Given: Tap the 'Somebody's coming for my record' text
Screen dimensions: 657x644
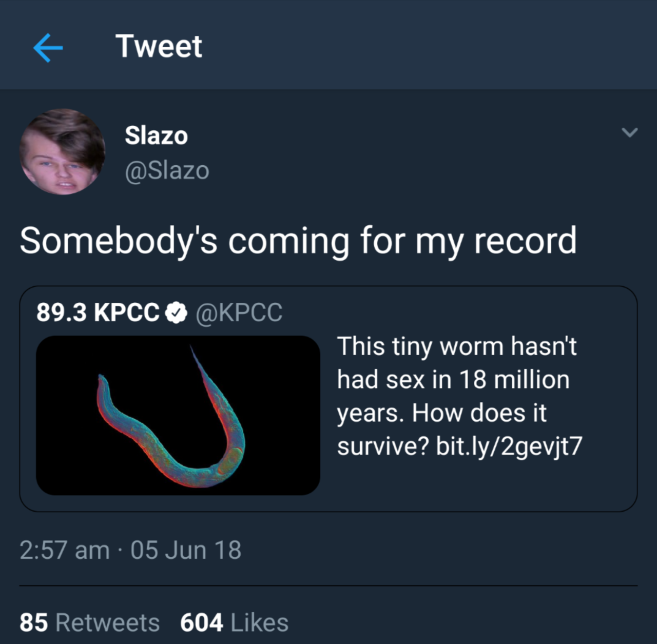Looking at the screenshot, I should click(298, 241).
